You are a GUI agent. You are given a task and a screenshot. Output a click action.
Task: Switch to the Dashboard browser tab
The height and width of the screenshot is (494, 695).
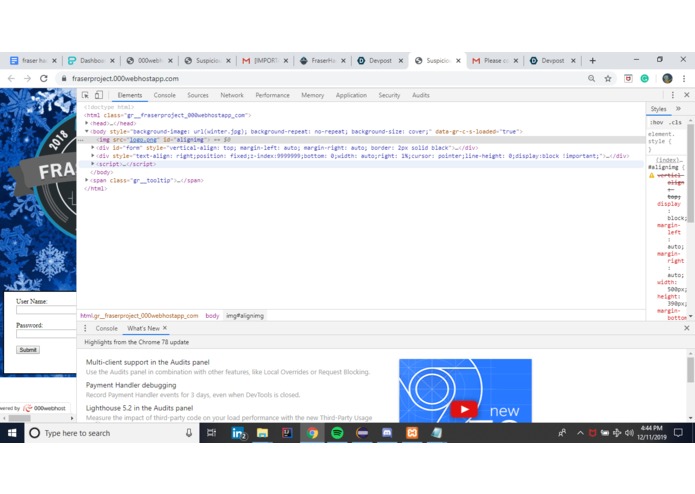(92, 61)
